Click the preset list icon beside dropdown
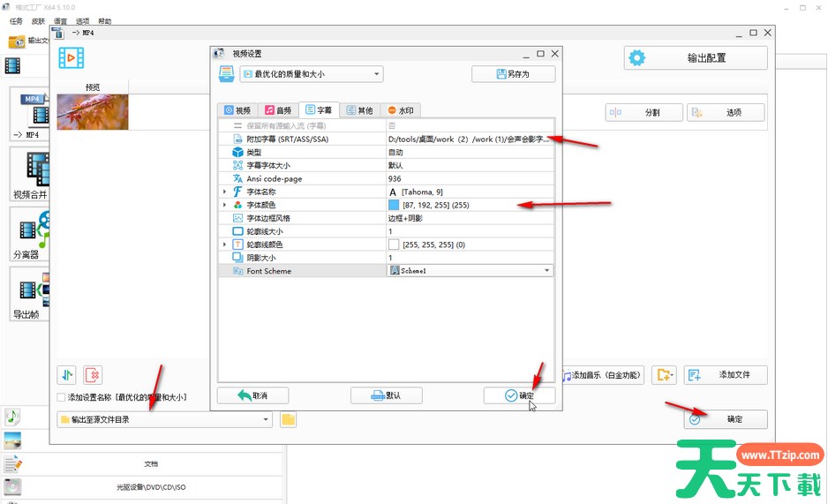 (226, 74)
